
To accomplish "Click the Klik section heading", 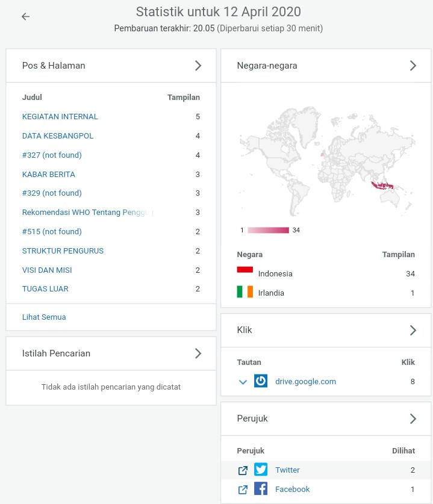I will [x=245, y=330].
